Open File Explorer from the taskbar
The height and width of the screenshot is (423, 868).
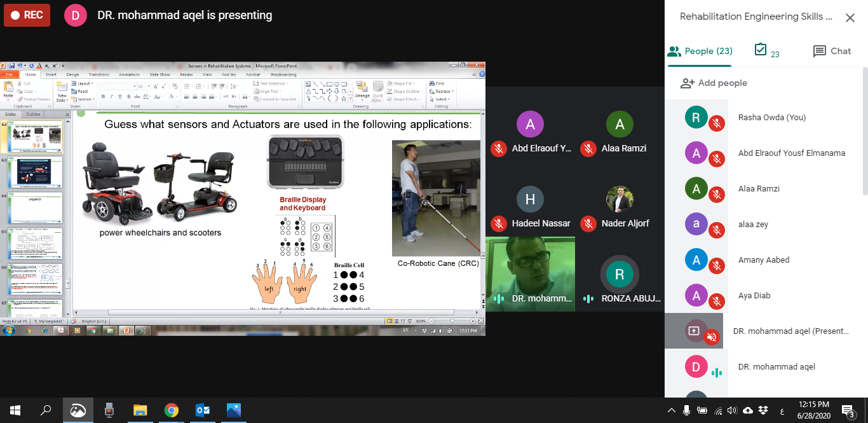tap(140, 410)
